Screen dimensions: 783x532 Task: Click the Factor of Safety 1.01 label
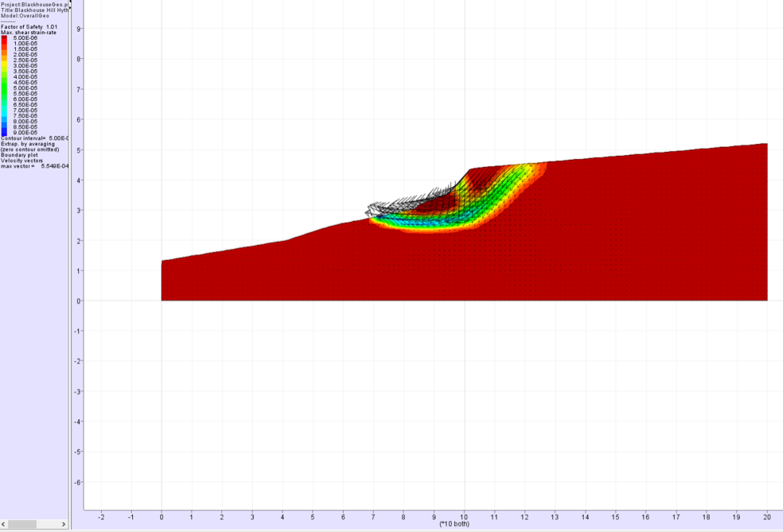click(29, 26)
